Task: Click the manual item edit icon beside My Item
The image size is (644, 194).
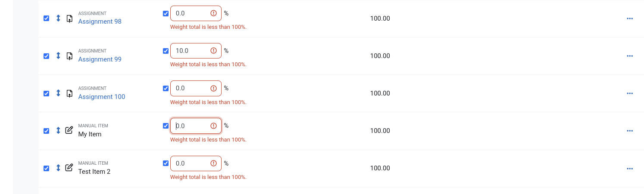Action: pyautogui.click(x=69, y=130)
